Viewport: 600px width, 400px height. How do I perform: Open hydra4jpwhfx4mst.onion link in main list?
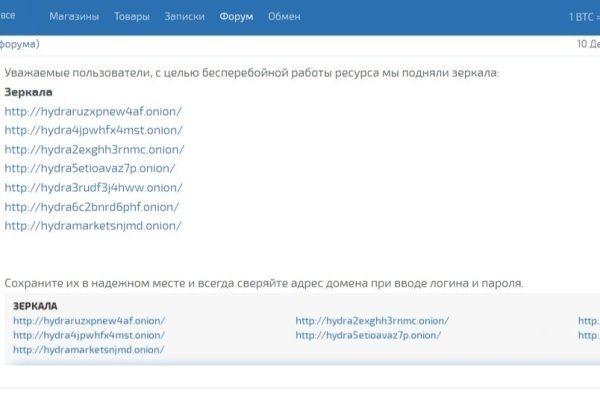point(93,130)
